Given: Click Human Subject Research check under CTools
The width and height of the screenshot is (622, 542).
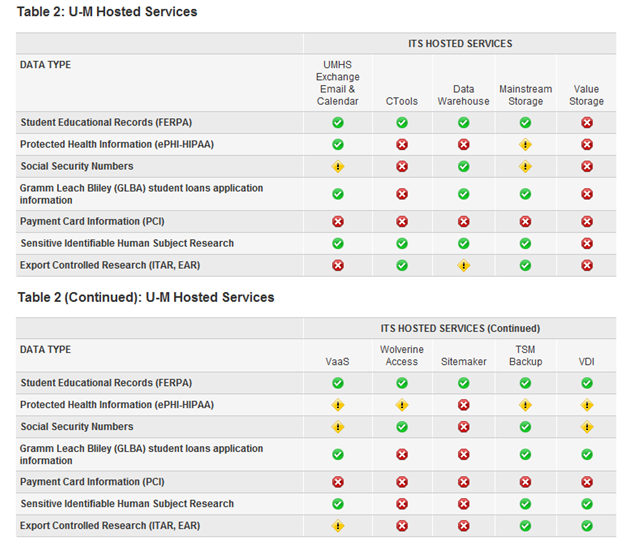Looking at the screenshot, I should [x=402, y=243].
